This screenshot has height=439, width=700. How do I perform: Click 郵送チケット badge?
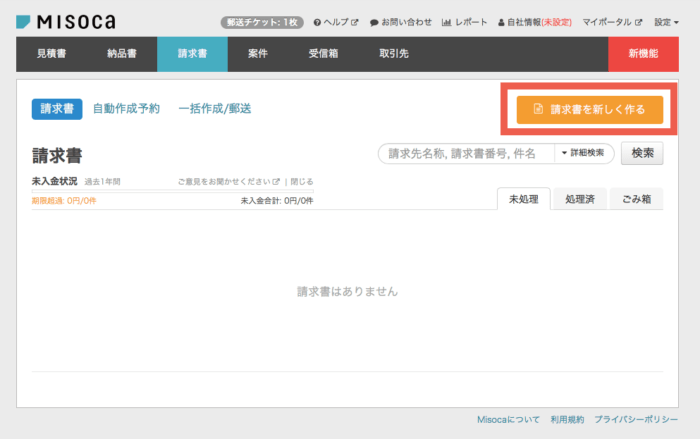[x=261, y=22]
